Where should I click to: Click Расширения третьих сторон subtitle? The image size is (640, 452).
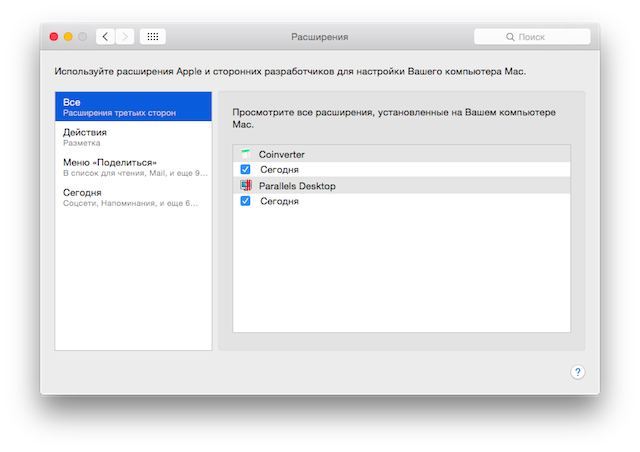coord(119,113)
